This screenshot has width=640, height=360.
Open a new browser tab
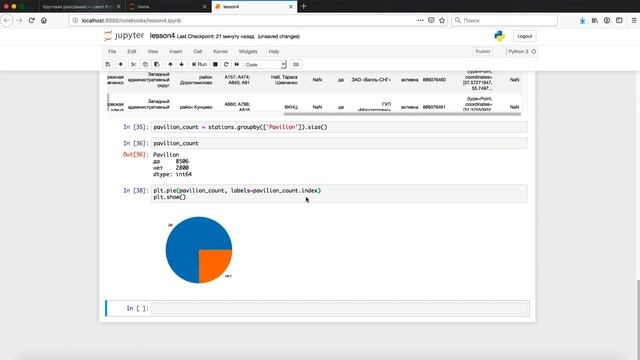click(x=303, y=7)
